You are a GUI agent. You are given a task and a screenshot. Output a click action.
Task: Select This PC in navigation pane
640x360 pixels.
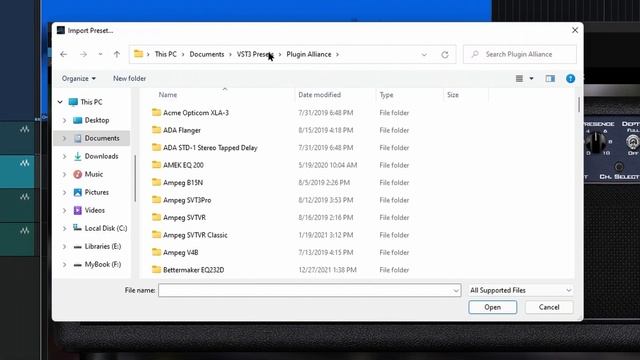point(91,102)
